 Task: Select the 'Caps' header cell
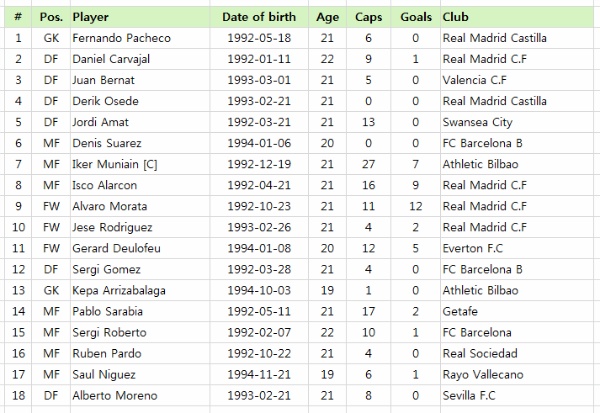tap(369, 17)
